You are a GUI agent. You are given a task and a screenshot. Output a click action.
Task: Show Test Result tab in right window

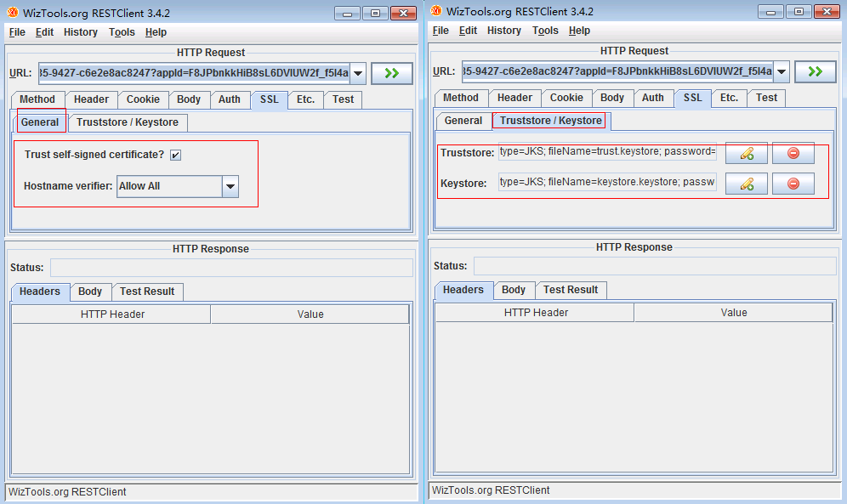[571, 291]
